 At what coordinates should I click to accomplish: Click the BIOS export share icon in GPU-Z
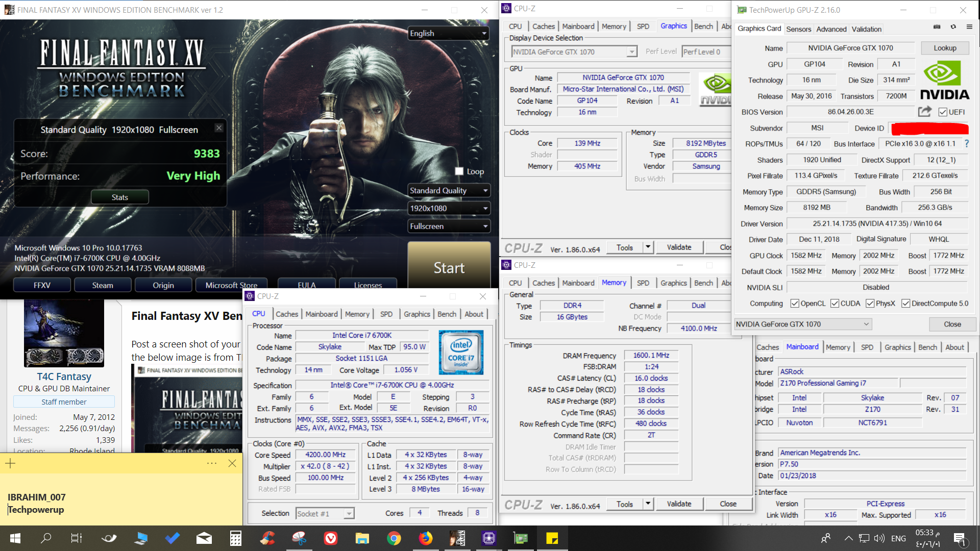click(924, 111)
